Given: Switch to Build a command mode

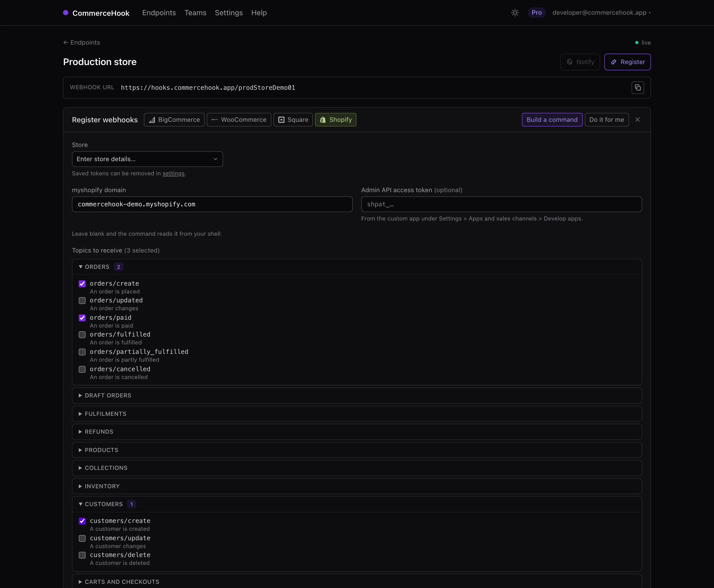Looking at the screenshot, I should pos(552,120).
